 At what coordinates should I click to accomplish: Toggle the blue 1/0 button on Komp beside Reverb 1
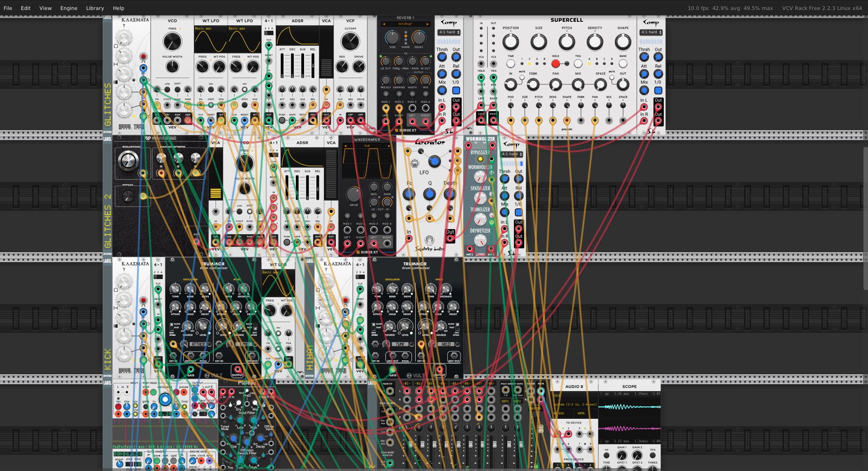456,90
